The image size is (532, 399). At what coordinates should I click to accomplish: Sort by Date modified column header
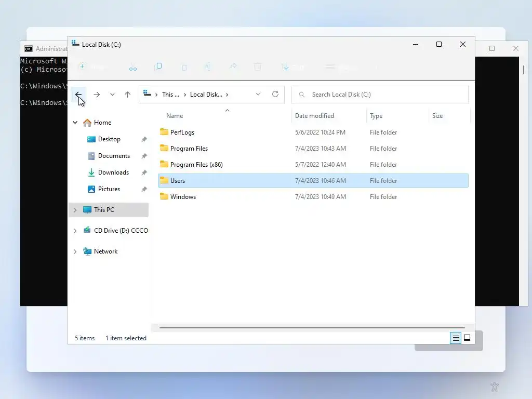[314, 116]
